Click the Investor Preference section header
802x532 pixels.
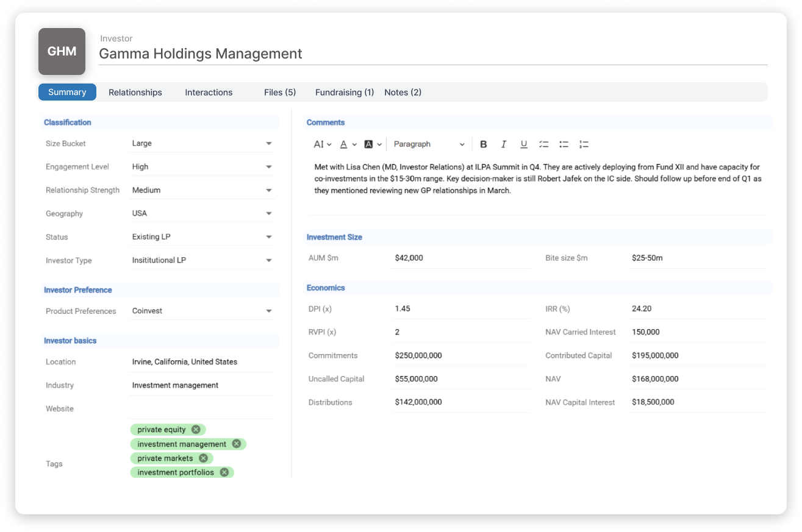[160, 290]
